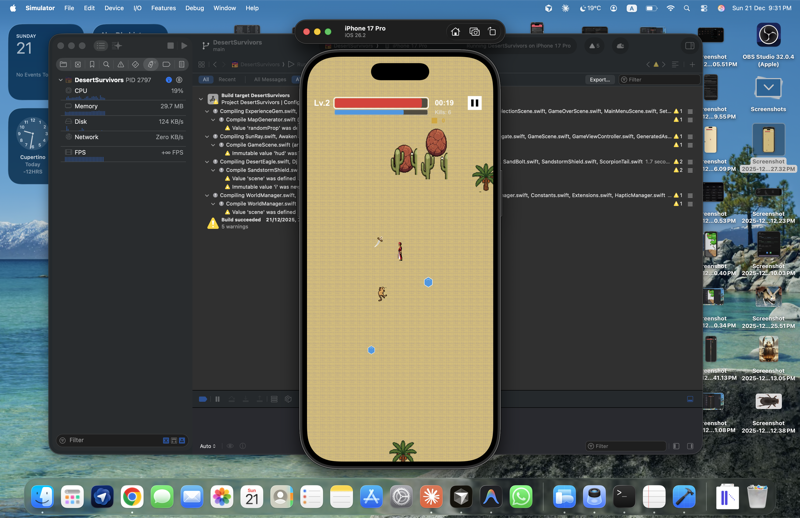The image size is (800, 518).
Task: Rotate the simulator device
Action: click(x=491, y=32)
